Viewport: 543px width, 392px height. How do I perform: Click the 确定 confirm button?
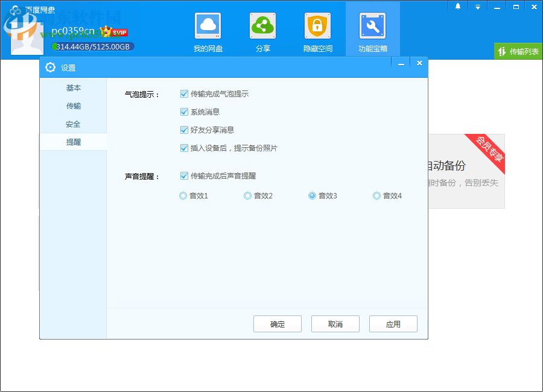point(278,324)
